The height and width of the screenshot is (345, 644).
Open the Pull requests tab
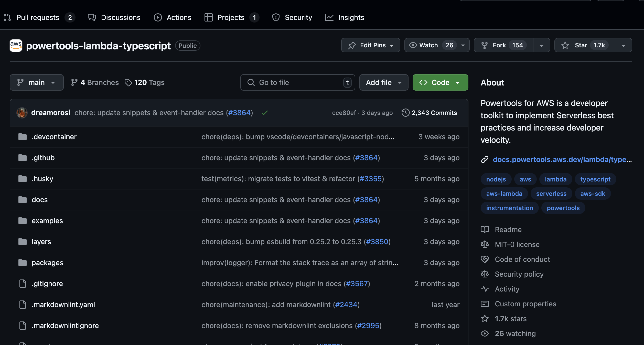[x=39, y=17]
